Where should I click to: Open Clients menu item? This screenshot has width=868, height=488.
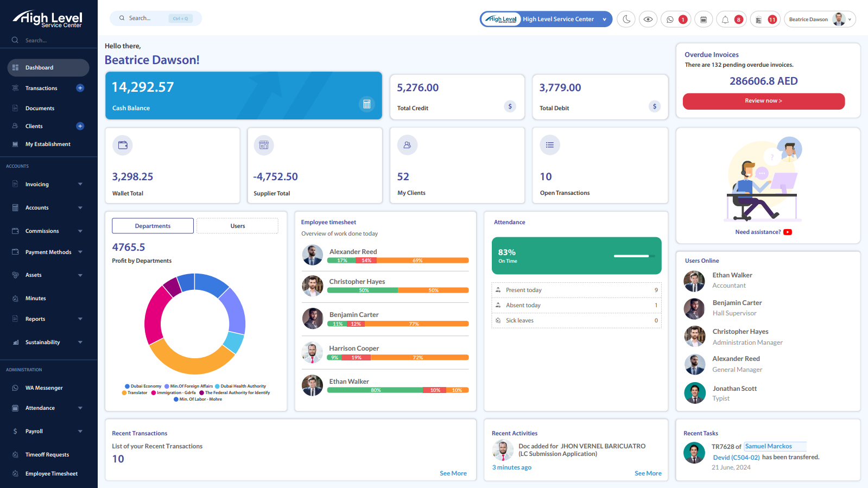point(34,126)
